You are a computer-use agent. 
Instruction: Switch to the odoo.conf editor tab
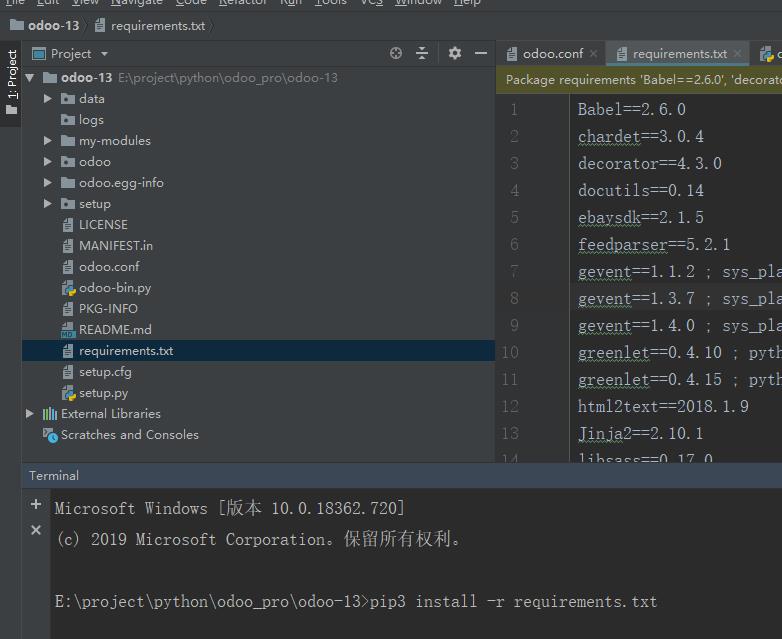coord(552,53)
